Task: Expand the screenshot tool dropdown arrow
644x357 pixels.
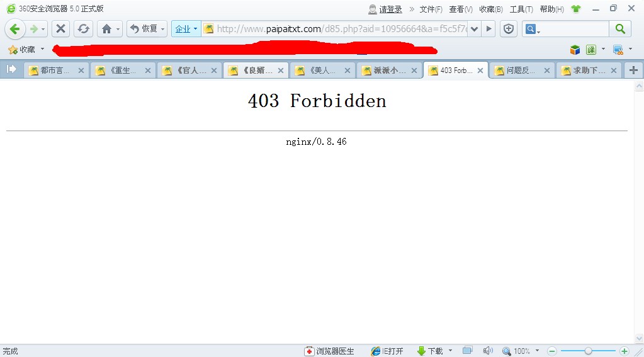Action: tap(630, 49)
